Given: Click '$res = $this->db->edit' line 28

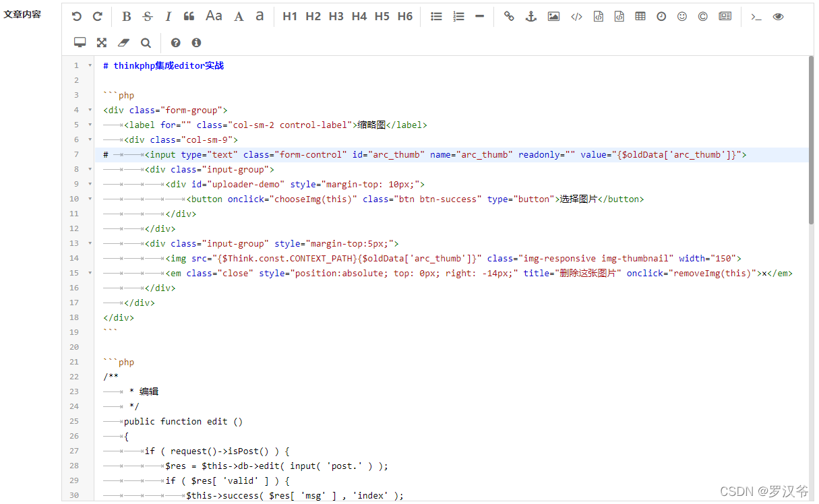Looking at the screenshot, I should 277,466.
